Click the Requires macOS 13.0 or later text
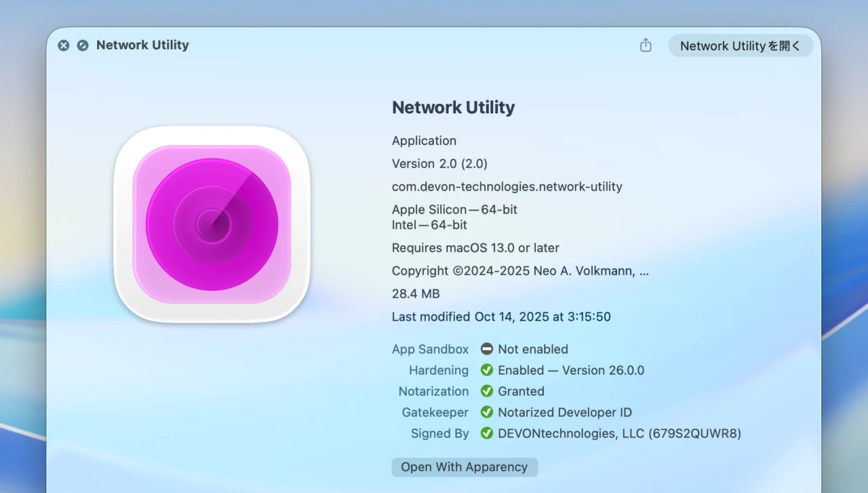 tap(475, 248)
